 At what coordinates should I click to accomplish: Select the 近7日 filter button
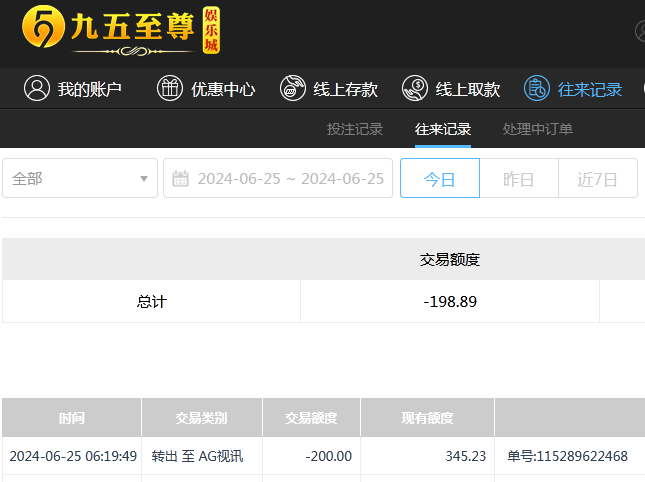click(x=598, y=178)
